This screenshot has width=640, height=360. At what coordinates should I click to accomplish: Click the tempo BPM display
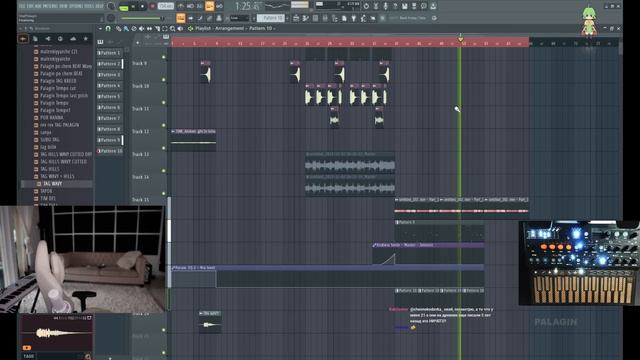pos(165,6)
